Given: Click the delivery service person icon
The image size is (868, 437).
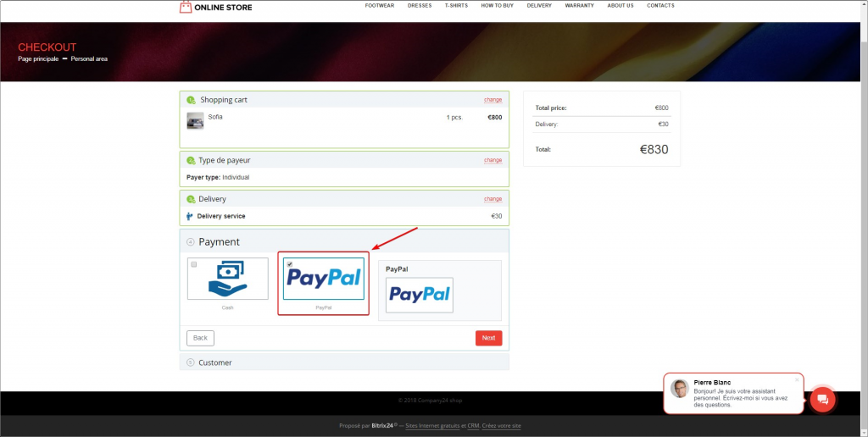Looking at the screenshot, I should point(190,217).
